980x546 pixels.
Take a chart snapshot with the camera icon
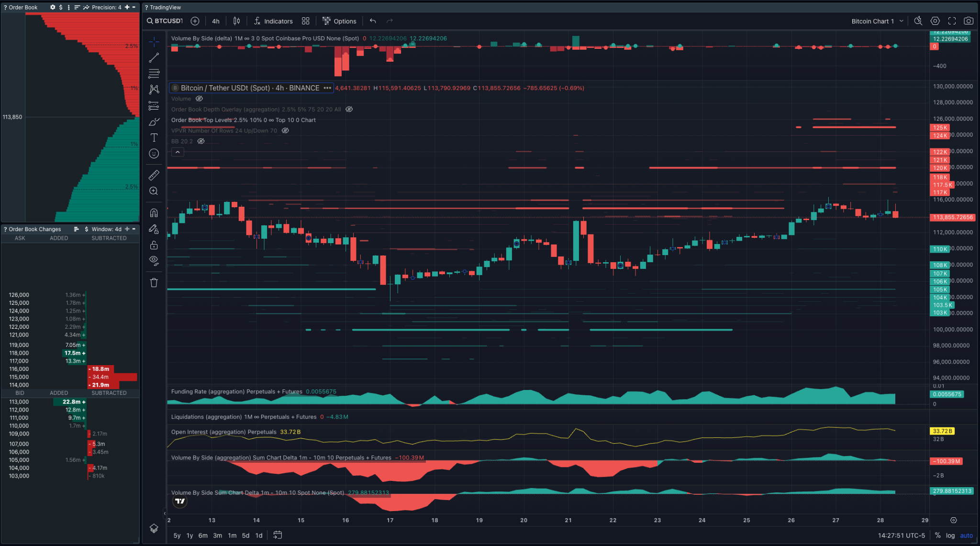969,21
